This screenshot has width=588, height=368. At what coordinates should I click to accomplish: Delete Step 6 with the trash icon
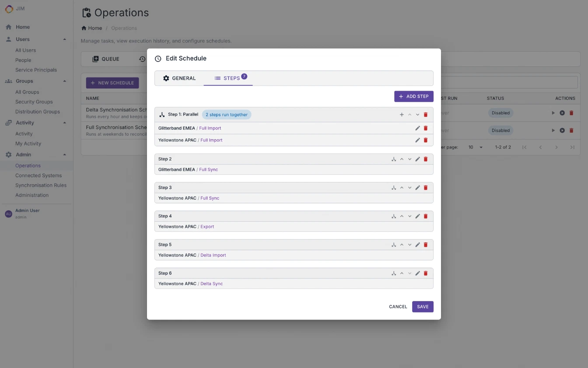pyautogui.click(x=425, y=273)
